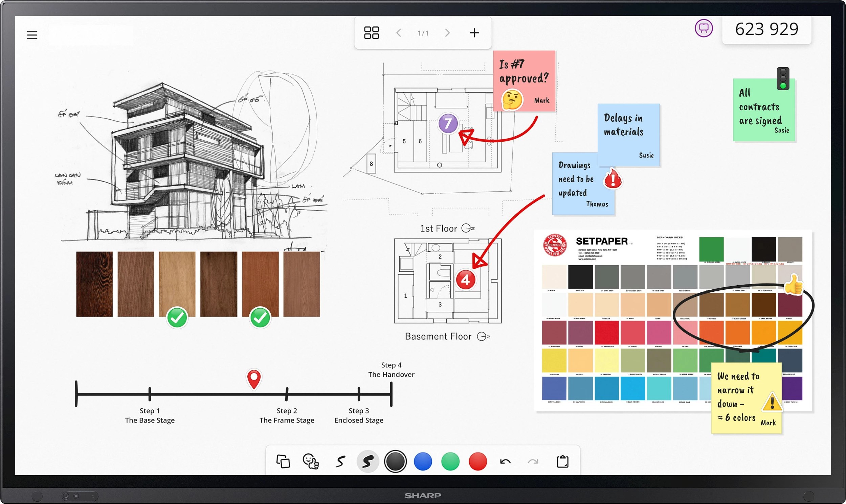The width and height of the screenshot is (846, 504).
Task: Undo the last stroke
Action: tap(505, 461)
